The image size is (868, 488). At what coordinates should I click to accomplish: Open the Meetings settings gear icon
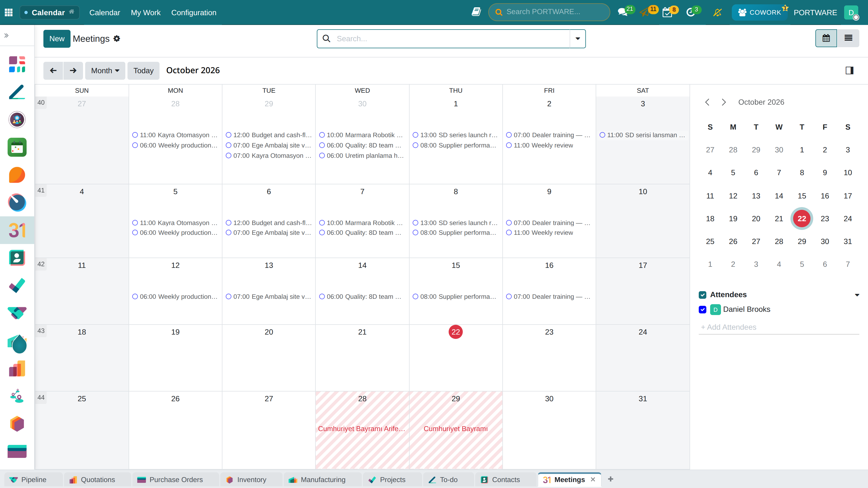pyautogui.click(x=117, y=39)
